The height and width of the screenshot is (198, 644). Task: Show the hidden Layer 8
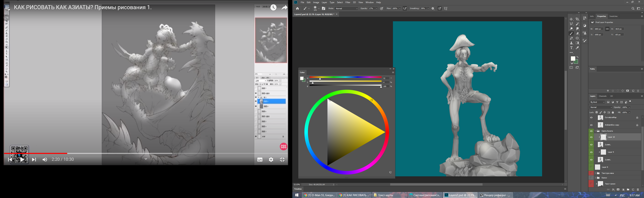click(x=591, y=167)
